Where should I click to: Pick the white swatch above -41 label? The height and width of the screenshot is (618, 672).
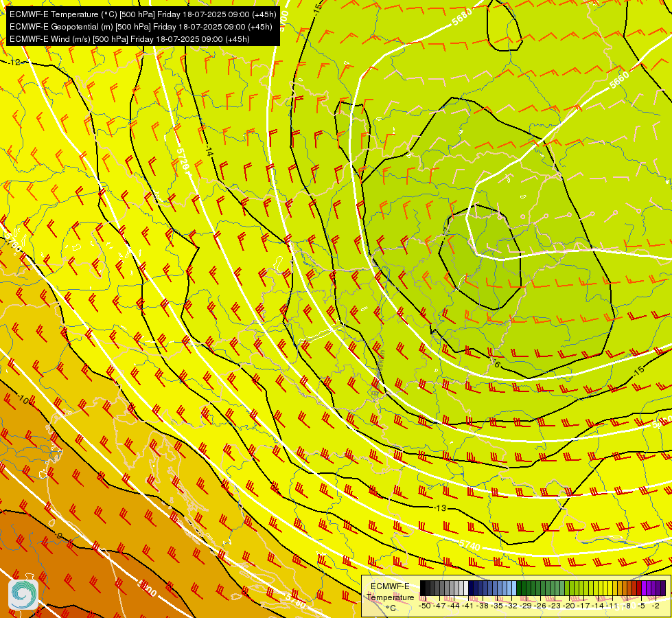(466, 588)
